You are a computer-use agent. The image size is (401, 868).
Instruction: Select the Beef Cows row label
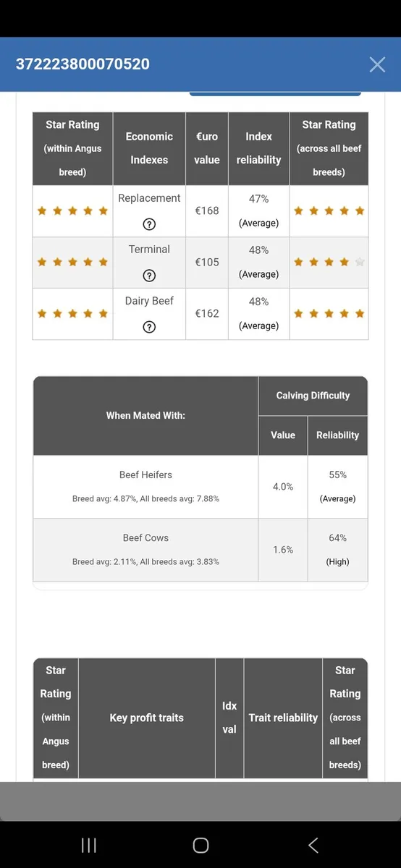(145, 538)
